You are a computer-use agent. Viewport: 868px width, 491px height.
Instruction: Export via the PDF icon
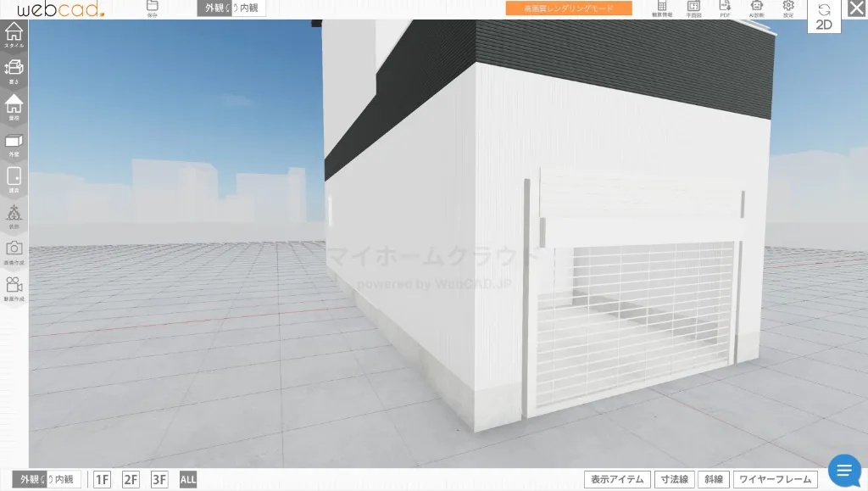pos(726,8)
